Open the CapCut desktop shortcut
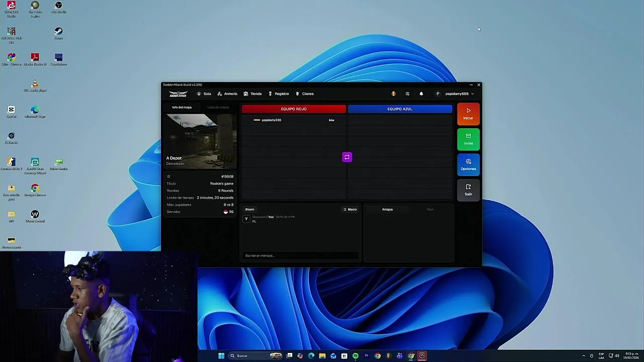644x362 pixels. click(x=11, y=112)
